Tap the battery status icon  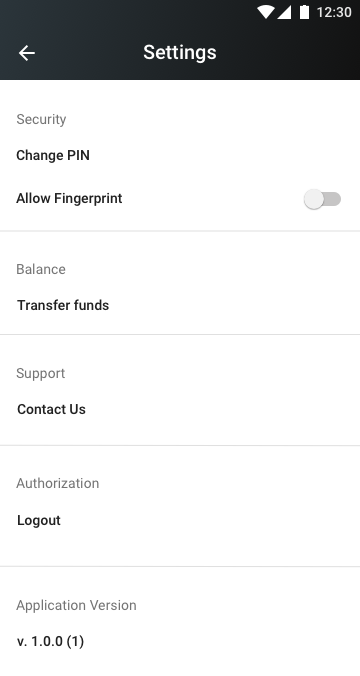click(304, 12)
